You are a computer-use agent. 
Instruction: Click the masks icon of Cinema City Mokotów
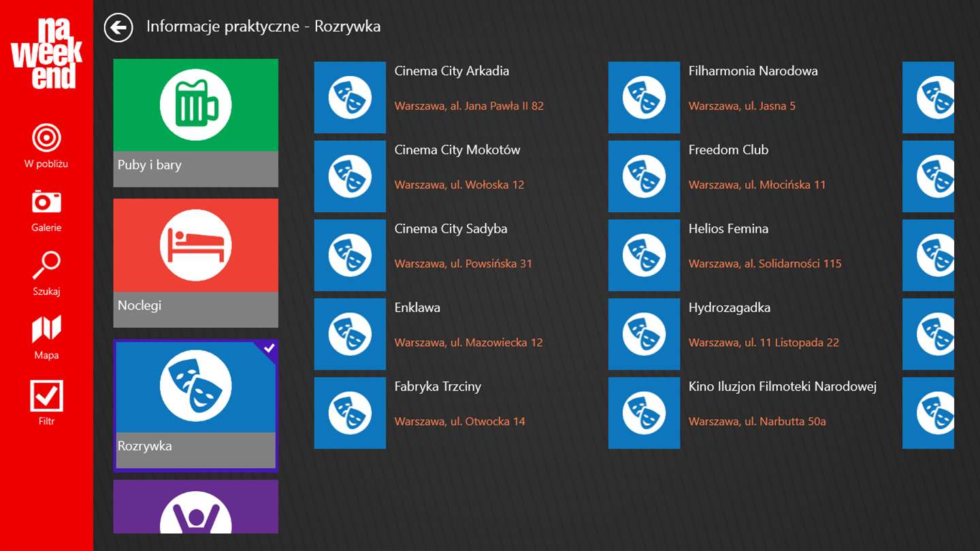click(350, 176)
